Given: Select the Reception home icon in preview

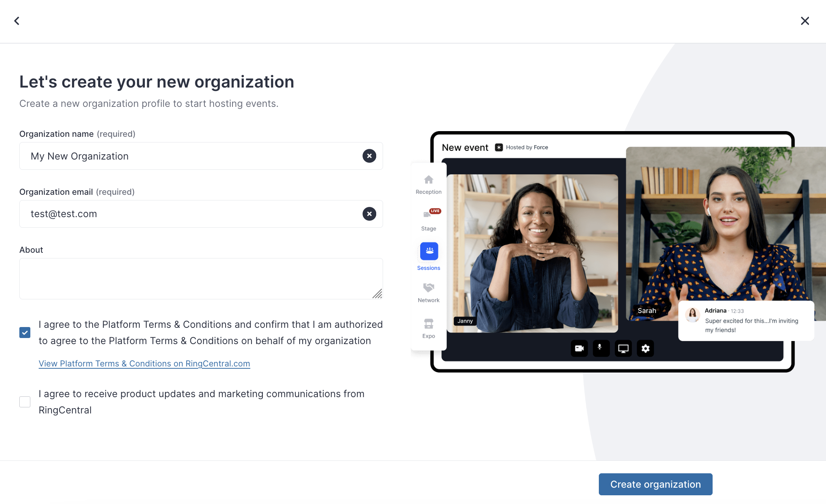Looking at the screenshot, I should [429, 180].
